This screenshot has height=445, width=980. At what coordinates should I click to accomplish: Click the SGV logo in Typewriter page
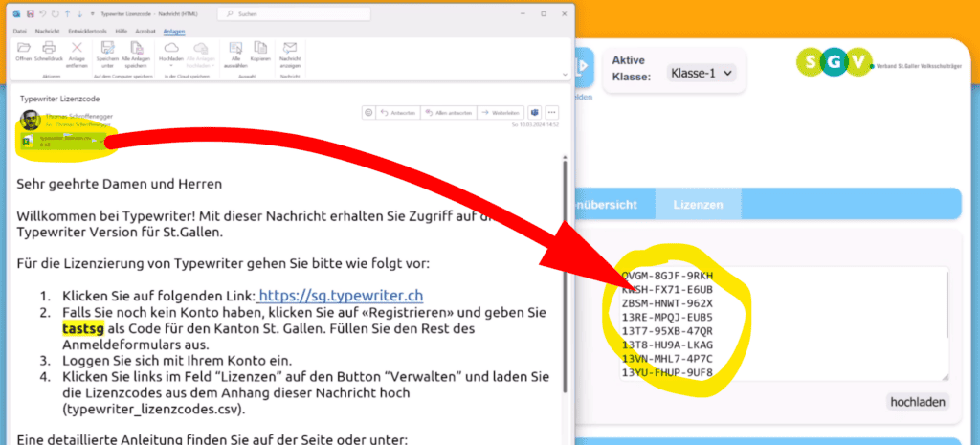tap(834, 61)
